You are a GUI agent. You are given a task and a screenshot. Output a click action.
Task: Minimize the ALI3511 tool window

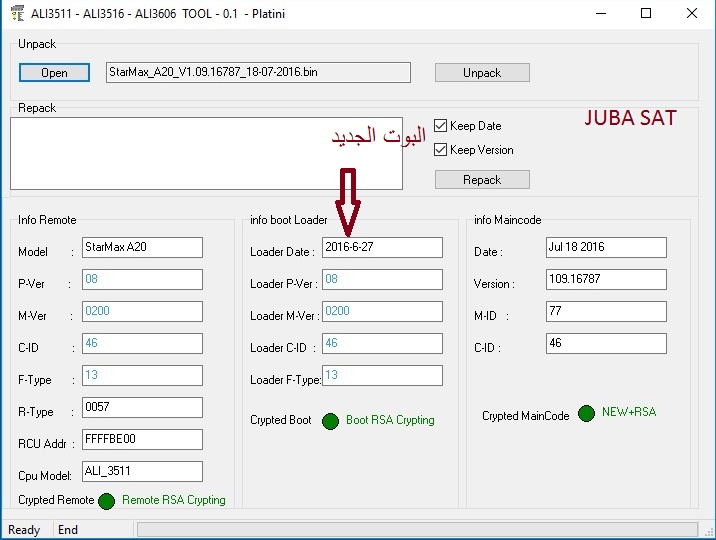coord(601,13)
